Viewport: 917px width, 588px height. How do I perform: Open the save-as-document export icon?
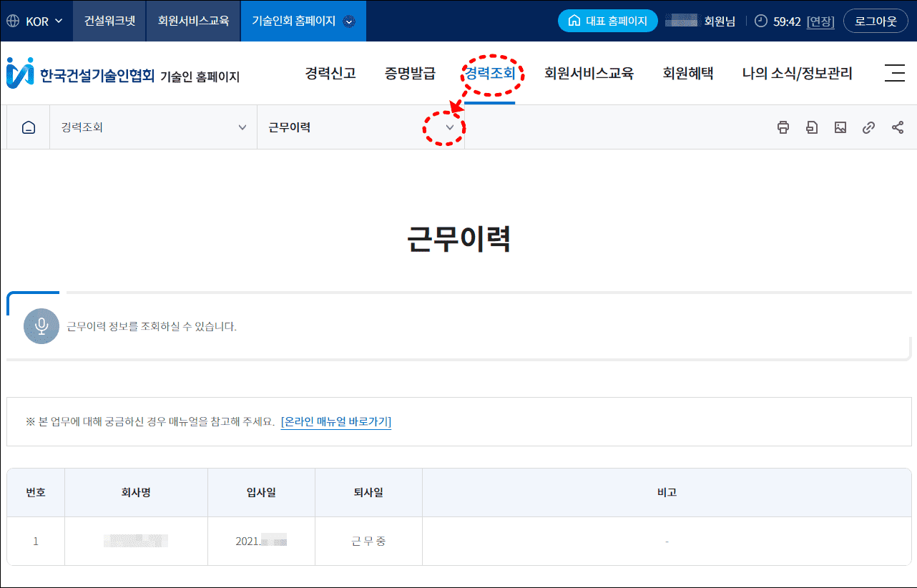[x=812, y=127]
